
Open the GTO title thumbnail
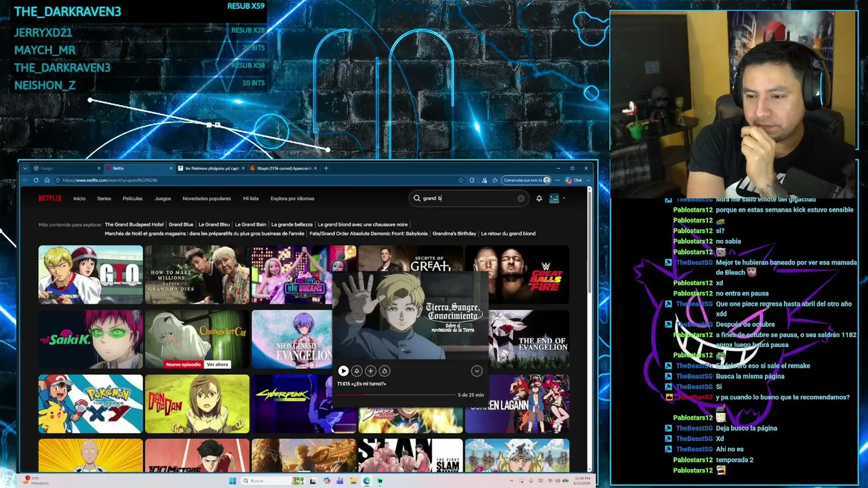[x=90, y=274]
